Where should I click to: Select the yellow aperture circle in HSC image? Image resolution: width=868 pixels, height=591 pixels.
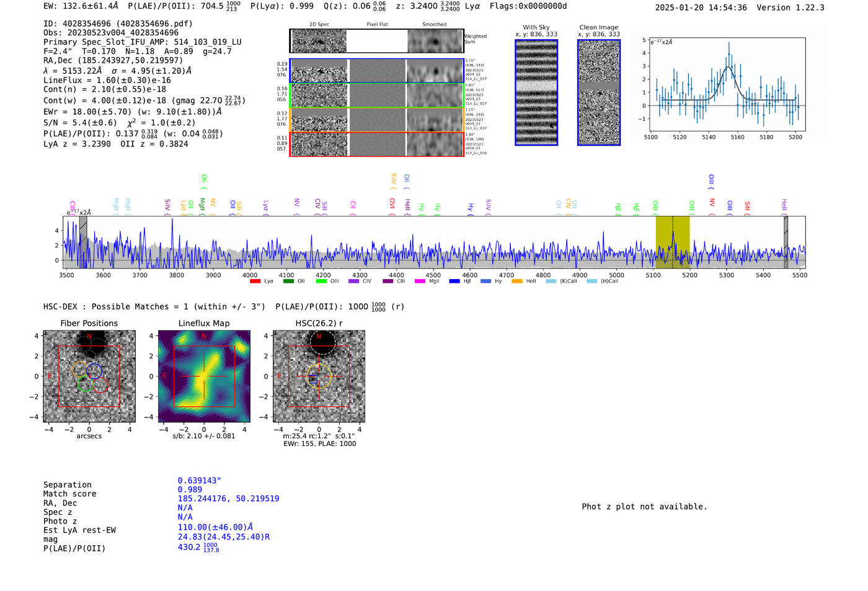pos(319,376)
